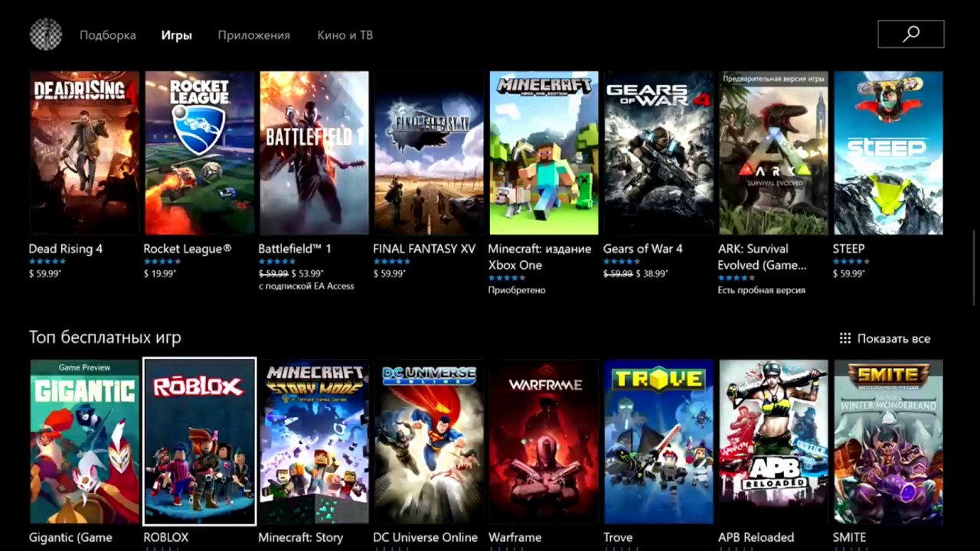The image size is (980, 551).
Task: Select the Игры tab
Action: (177, 35)
